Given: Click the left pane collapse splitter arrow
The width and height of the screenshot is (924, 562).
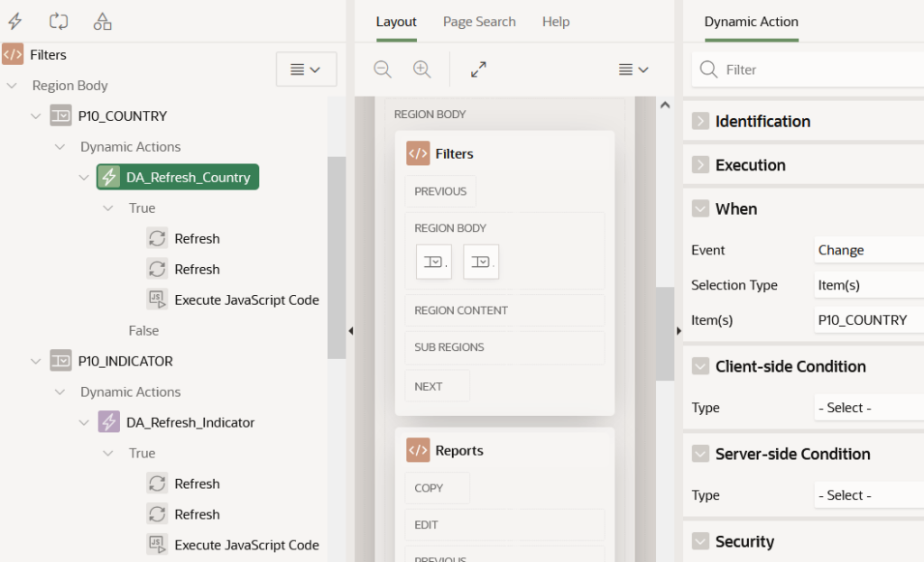Looking at the screenshot, I should [x=350, y=331].
